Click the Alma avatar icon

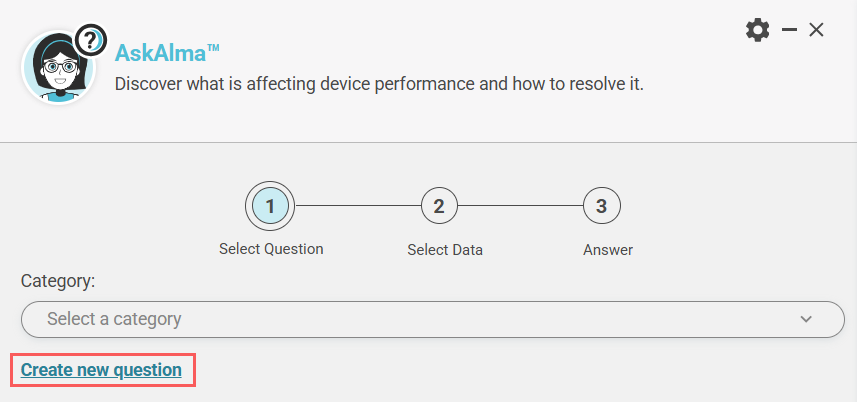[57, 70]
